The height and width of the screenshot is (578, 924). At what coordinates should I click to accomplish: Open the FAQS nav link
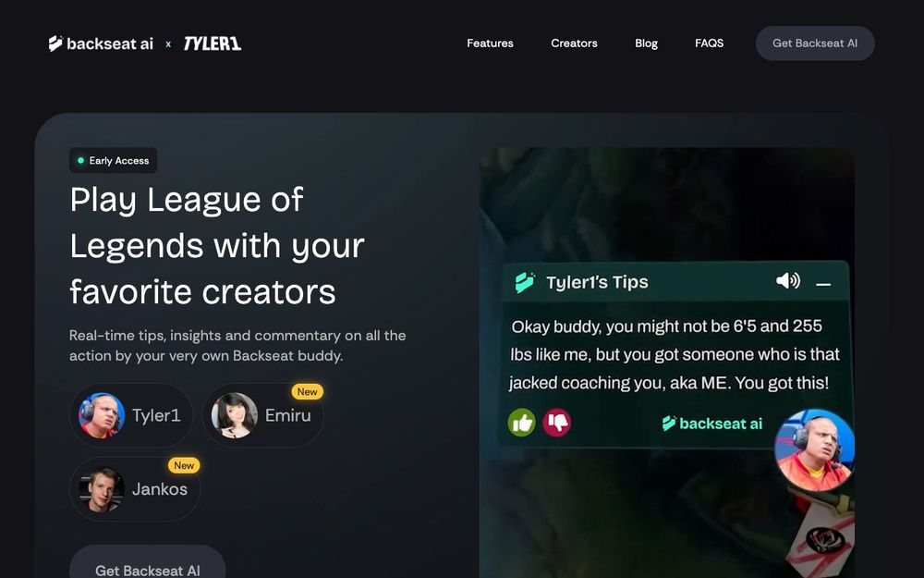(709, 43)
